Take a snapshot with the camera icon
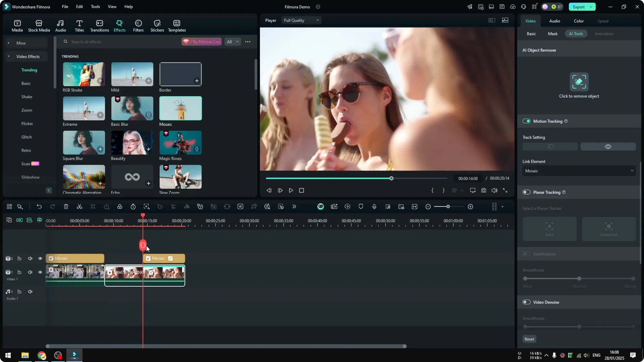 [484, 190]
